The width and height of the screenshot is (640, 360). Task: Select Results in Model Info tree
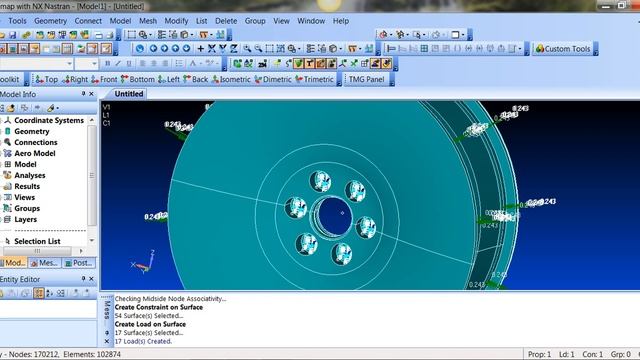tap(27, 187)
